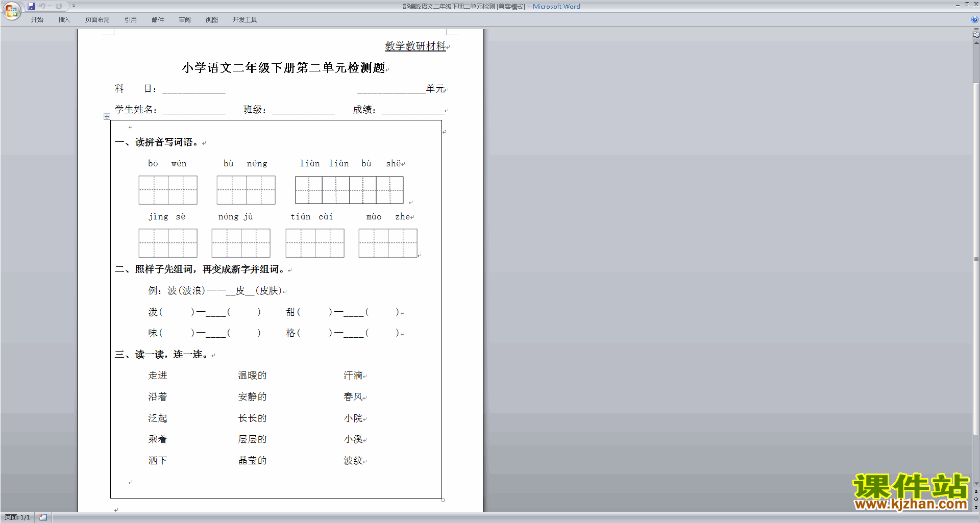Click the heading 二、照样子先组词
Image resolution: width=980 pixels, height=523 pixels.
click(154, 269)
